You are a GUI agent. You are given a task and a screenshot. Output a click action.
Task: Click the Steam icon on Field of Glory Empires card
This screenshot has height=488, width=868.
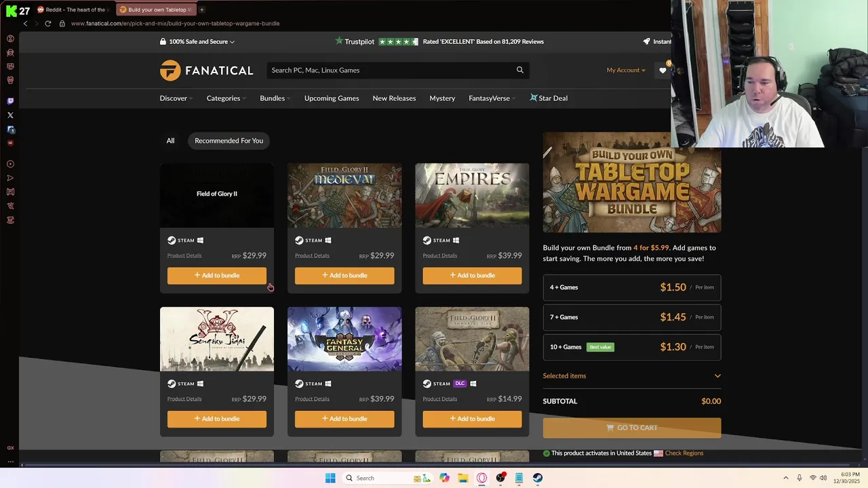(427, 240)
